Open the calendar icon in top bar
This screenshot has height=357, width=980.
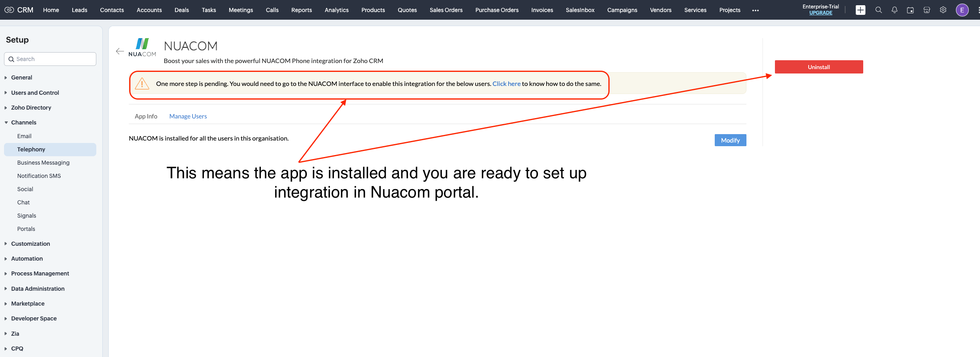coord(911,10)
